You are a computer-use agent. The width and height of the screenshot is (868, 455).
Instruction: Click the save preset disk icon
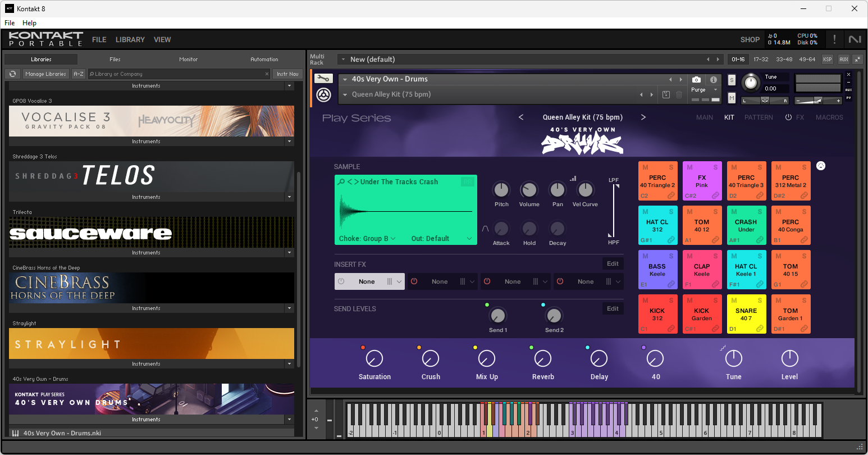(666, 95)
